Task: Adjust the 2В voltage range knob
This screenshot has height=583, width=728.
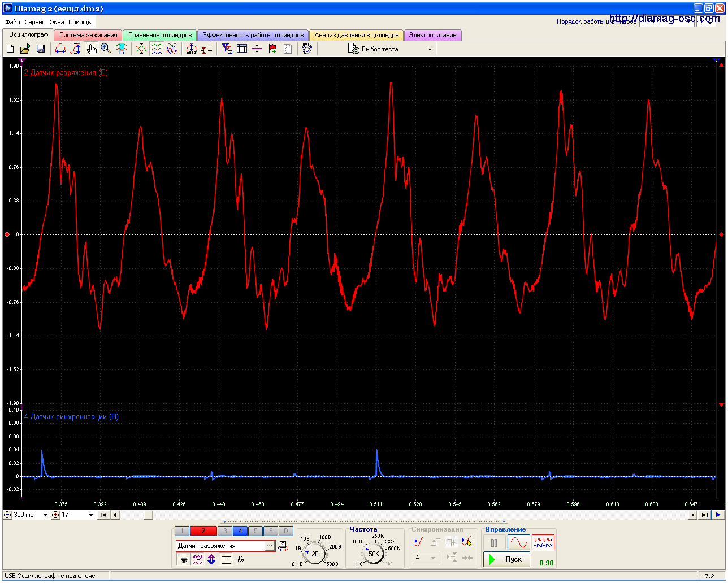Action: (x=315, y=554)
